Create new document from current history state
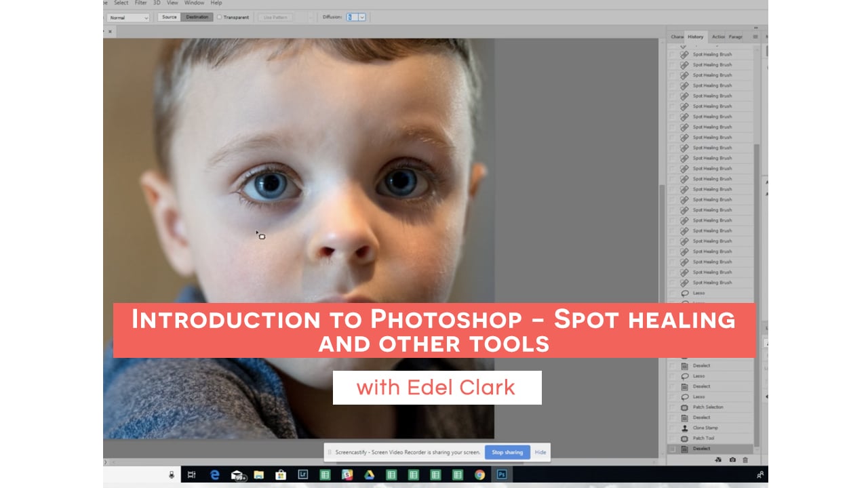The height and width of the screenshot is (488, 868). click(x=718, y=460)
